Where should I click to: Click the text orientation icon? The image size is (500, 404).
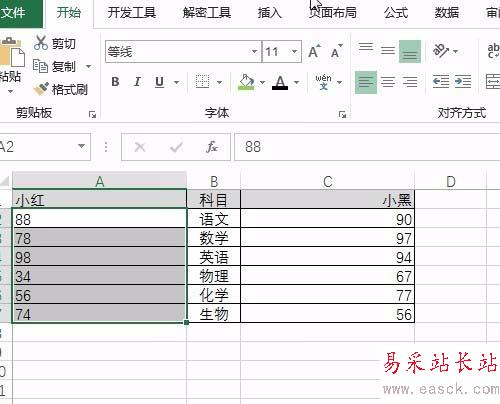[x=440, y=51]
